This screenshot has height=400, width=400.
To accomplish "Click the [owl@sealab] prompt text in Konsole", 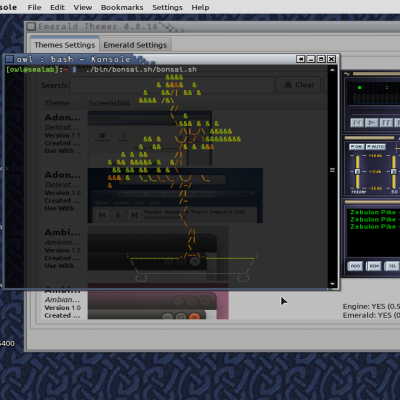I will tap(32, 70).
